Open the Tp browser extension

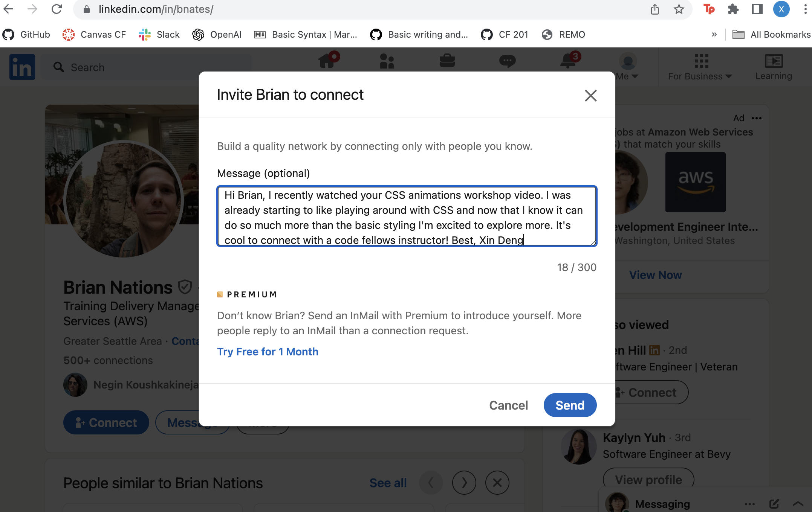pyautogui.click(x=709, y=9)
